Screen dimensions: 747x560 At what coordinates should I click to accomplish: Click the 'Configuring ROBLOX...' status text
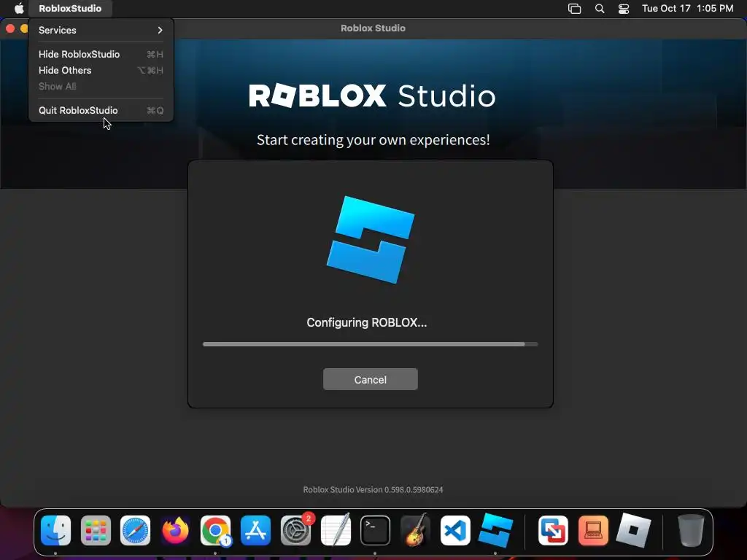367,323
